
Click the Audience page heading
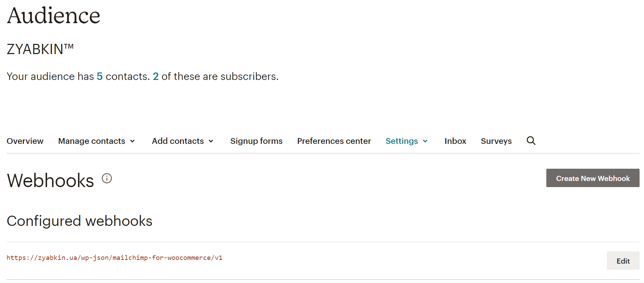tap(53, 15)
